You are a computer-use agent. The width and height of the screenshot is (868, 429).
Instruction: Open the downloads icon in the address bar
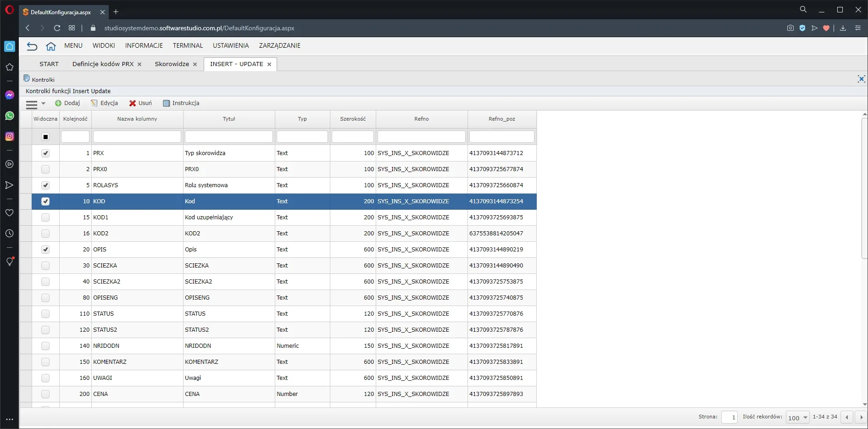point(843,28)
